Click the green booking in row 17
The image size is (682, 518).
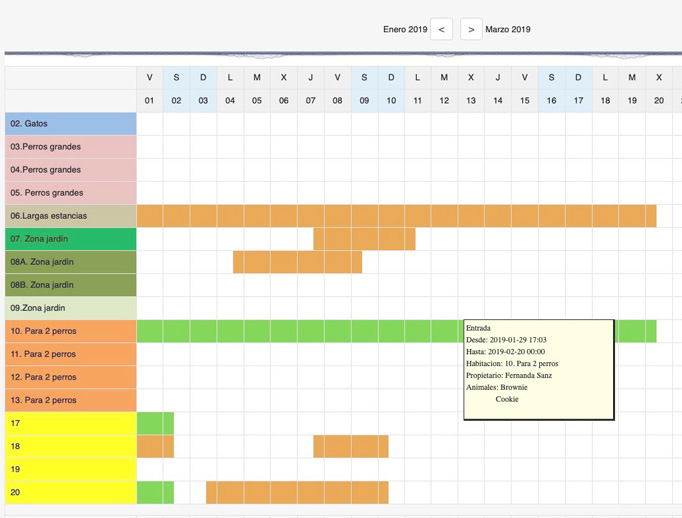click(155, 423)
